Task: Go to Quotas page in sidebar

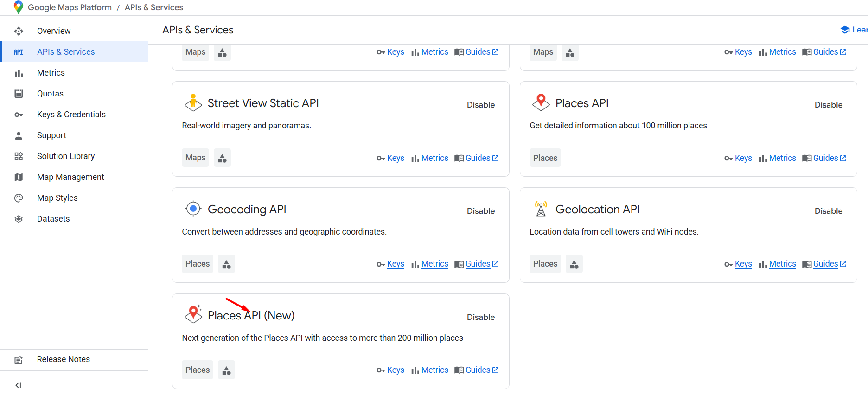Action: [50, 94]
